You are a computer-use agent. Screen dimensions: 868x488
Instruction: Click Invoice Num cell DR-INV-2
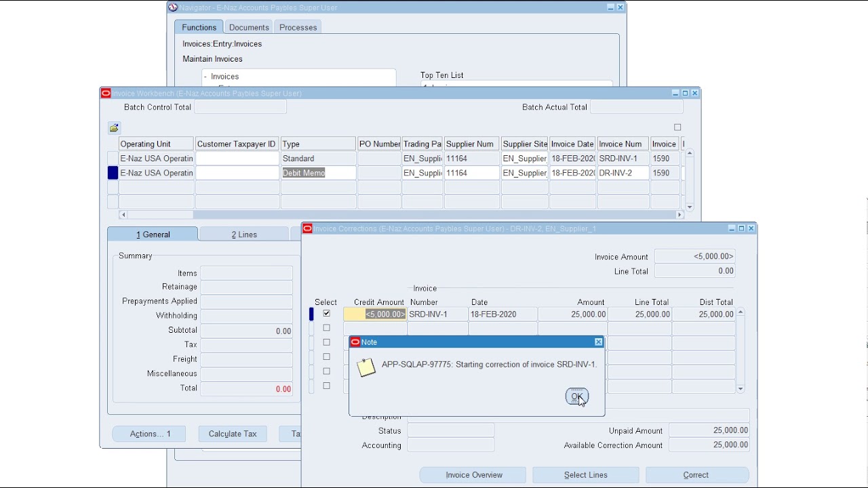(623, 173)
